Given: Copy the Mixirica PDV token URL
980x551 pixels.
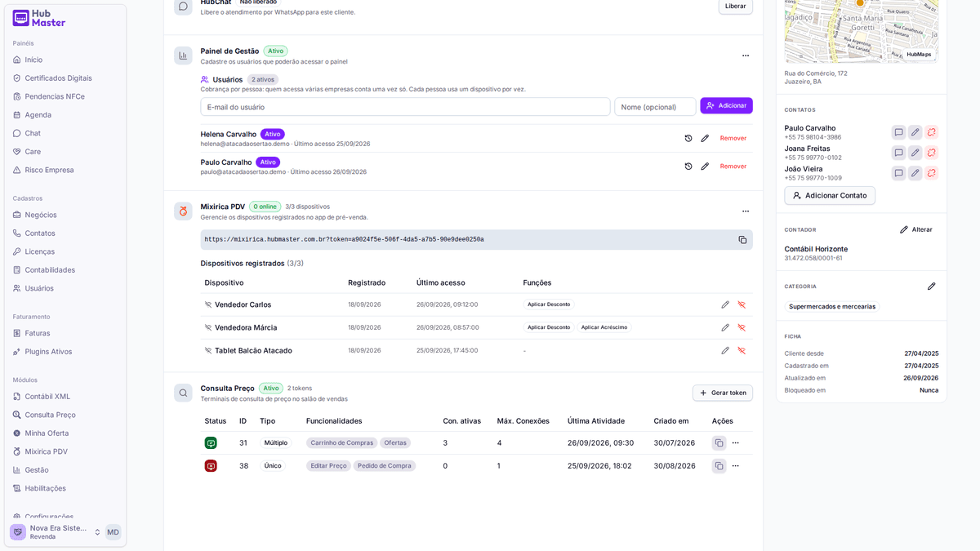Looking at the screenshot, I should (x=742, y=239).
